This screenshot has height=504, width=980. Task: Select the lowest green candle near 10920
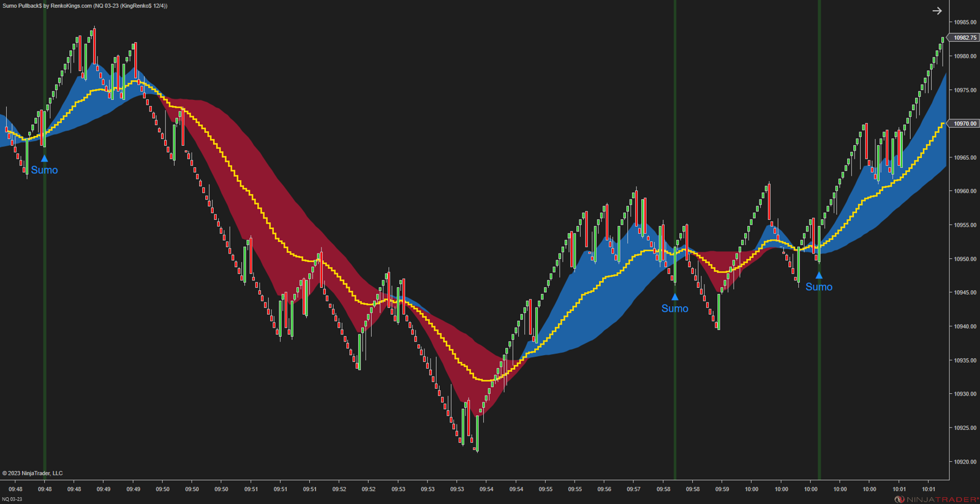tap(477, 434)
